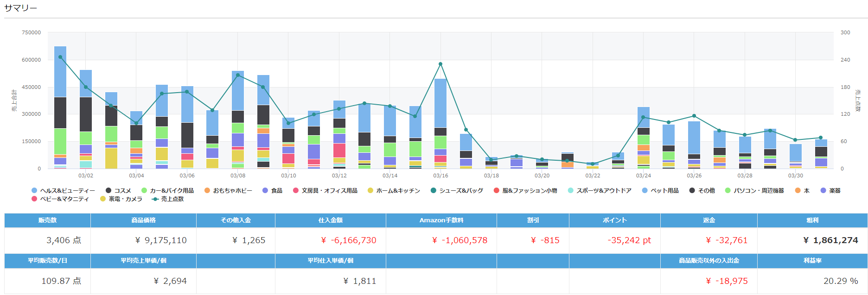Click the 販売数 column header

(47, 220)
